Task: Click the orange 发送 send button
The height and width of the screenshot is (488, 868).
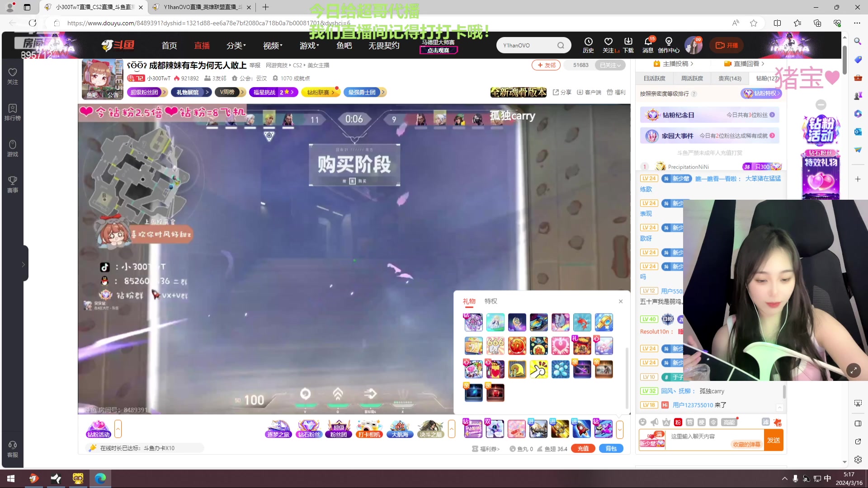Action: click(x=774, y=440)
